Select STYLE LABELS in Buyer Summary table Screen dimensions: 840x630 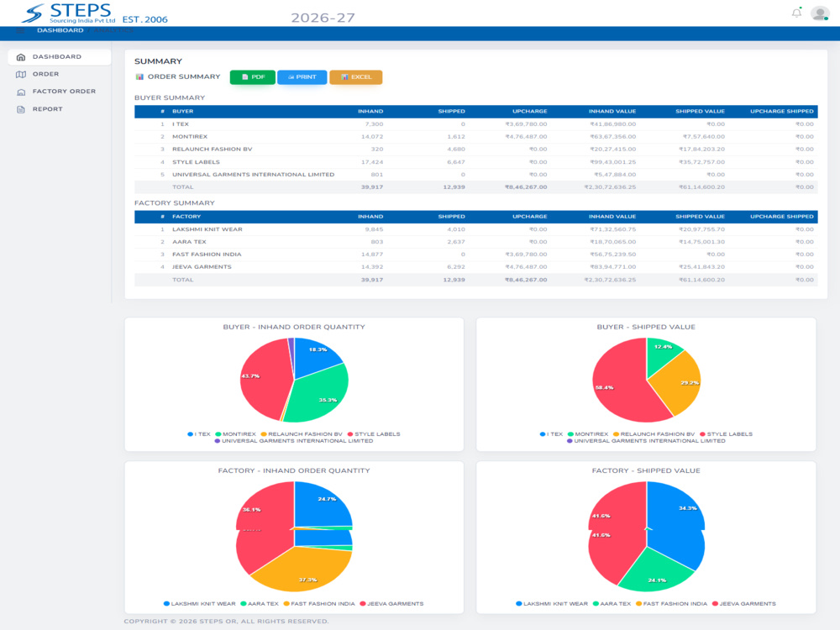click(196, 162)
